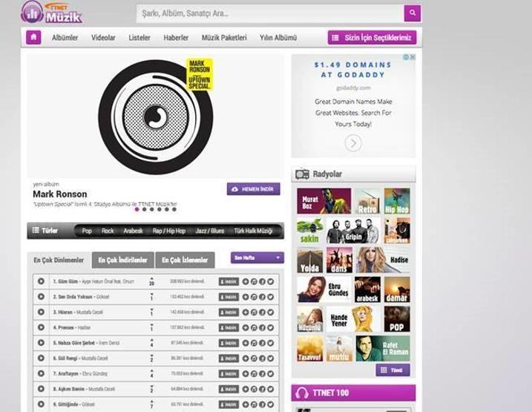
Task: Click the ad info icon
Action: [406, 57]
